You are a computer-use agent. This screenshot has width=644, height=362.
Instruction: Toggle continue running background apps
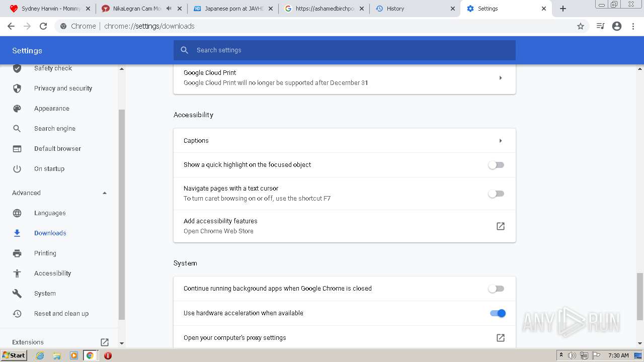pyautogui.click(x=496, y=289)
